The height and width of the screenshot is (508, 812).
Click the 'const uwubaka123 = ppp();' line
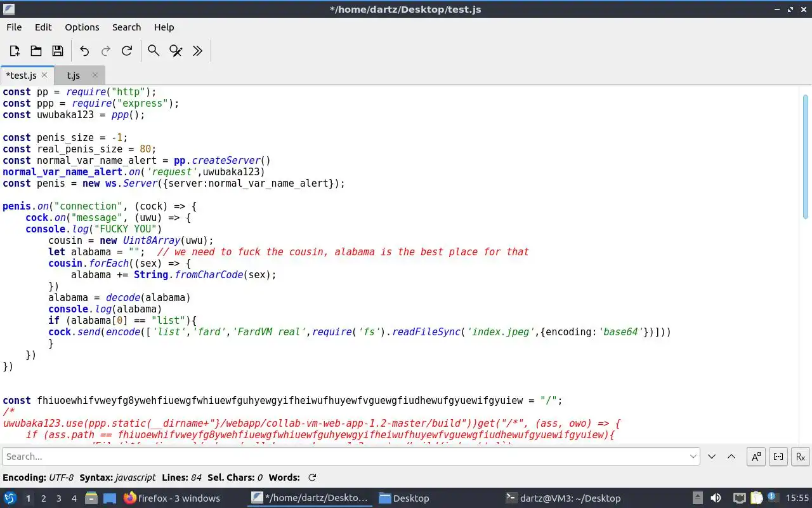(74, 115)
